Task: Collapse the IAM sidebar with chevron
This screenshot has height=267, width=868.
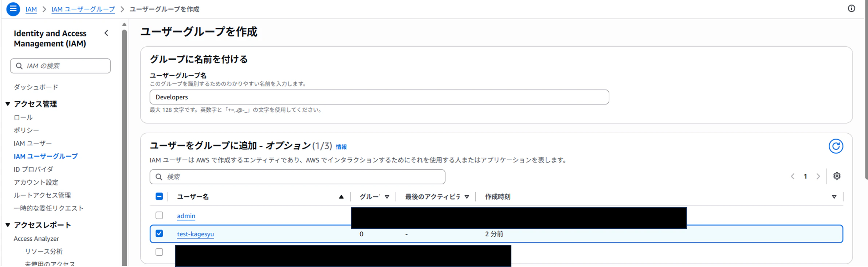Action: (106, 33)
